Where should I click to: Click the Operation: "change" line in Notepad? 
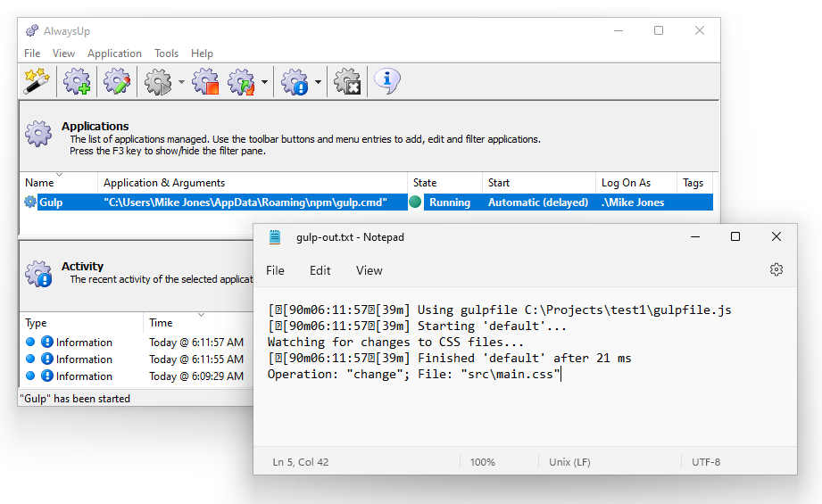tap(414, 374)
